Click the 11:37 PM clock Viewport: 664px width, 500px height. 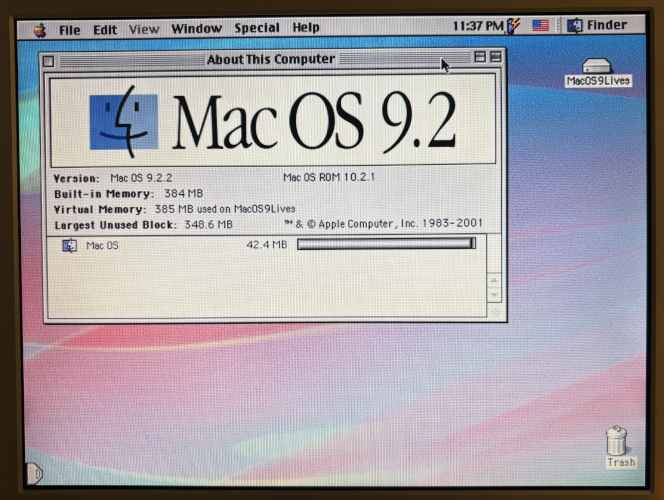coord(478,26)
